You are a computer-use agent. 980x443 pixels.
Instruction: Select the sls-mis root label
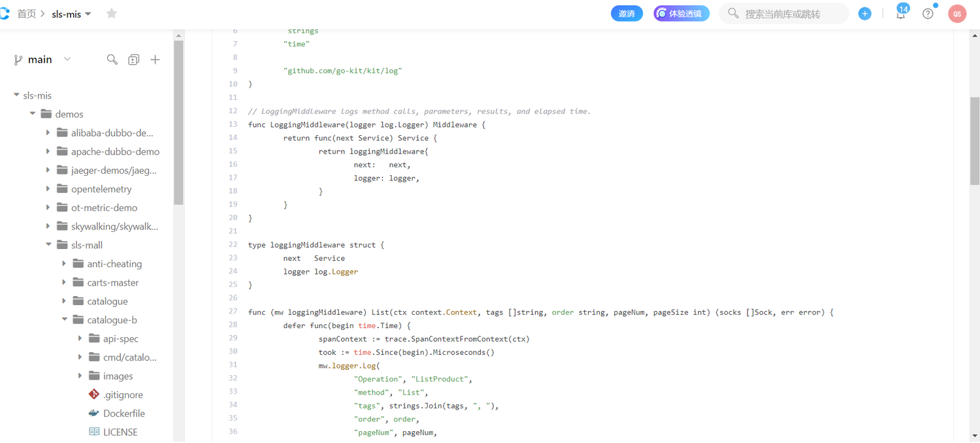pyautogui.click(x=37, y=95)
